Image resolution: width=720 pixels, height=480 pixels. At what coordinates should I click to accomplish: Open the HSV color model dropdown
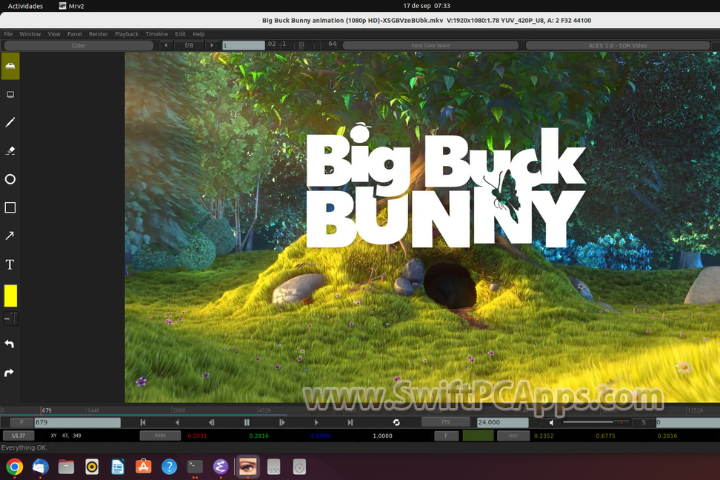(513, 435)
